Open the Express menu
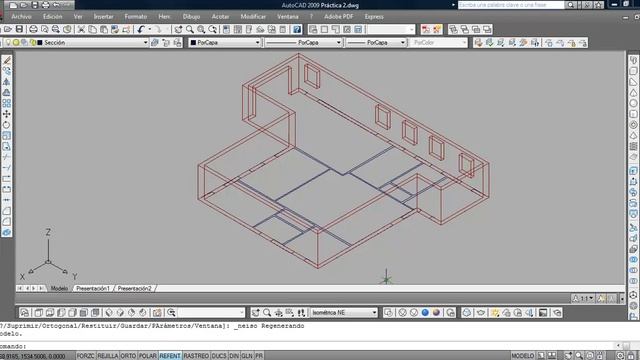The width and height of the screenshot is (640, 360). [374, 17]
